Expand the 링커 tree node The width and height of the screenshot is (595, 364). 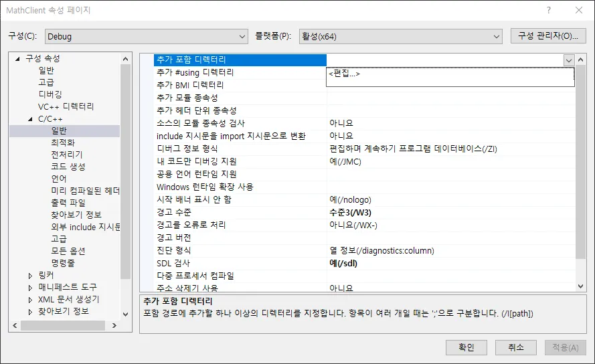click(30, 276)
